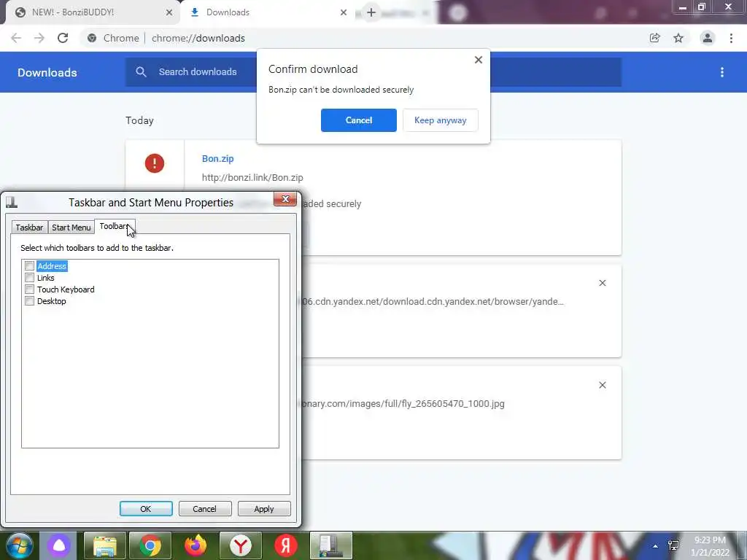Open the Chrome profile avatar
Viewport: 747px width, 560px height.
708,38
